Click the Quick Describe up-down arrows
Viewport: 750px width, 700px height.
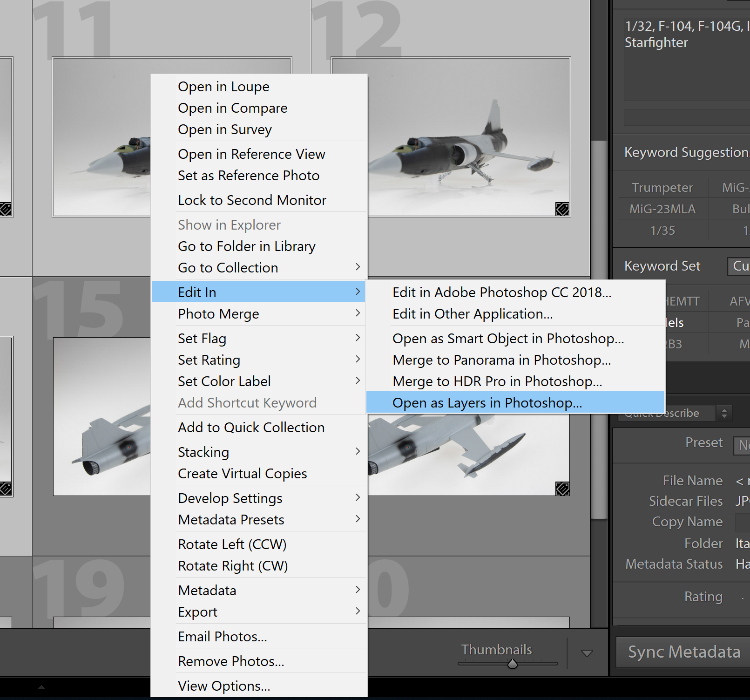(724, 413)
